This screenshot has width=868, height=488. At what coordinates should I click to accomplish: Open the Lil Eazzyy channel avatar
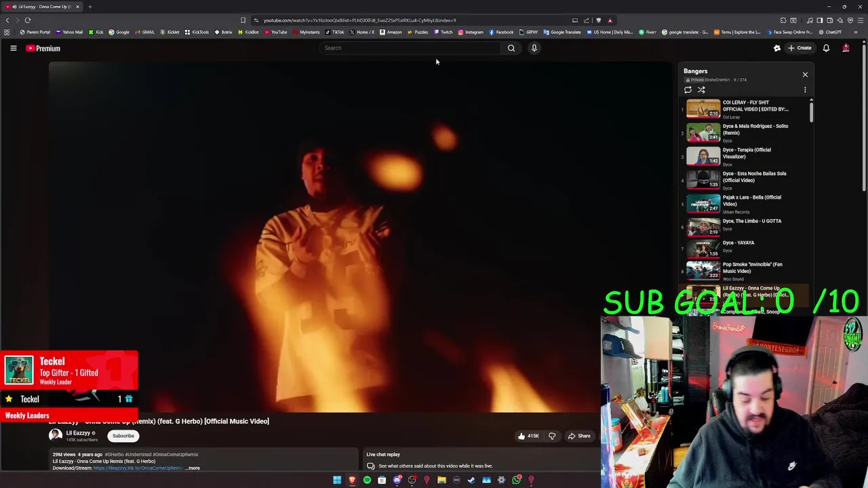[56, 435]
